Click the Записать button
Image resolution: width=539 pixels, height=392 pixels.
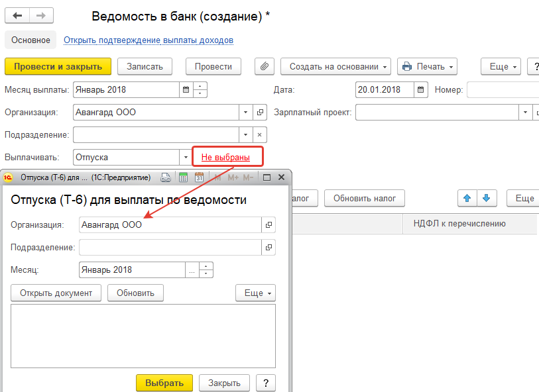[145, 66]
